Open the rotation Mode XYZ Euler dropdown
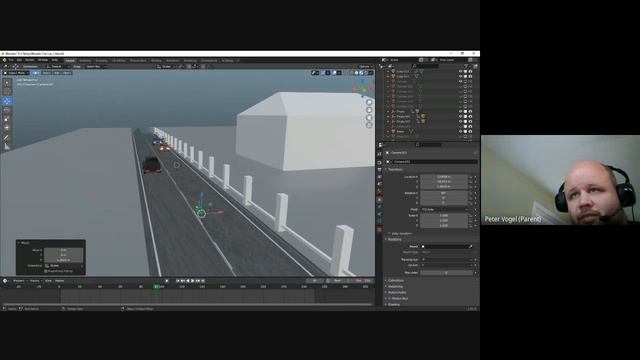This screenshot has width=640, height=360. point(444,209)
